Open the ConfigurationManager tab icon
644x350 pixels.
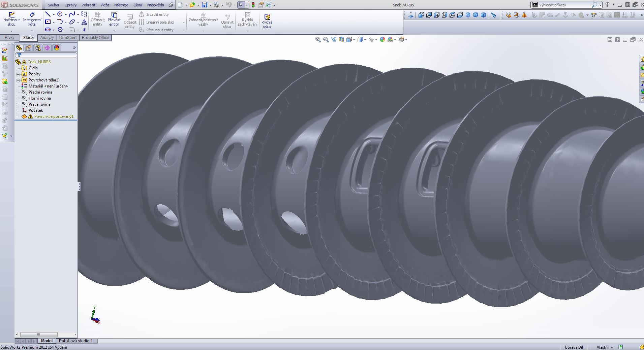click(38, 48)
